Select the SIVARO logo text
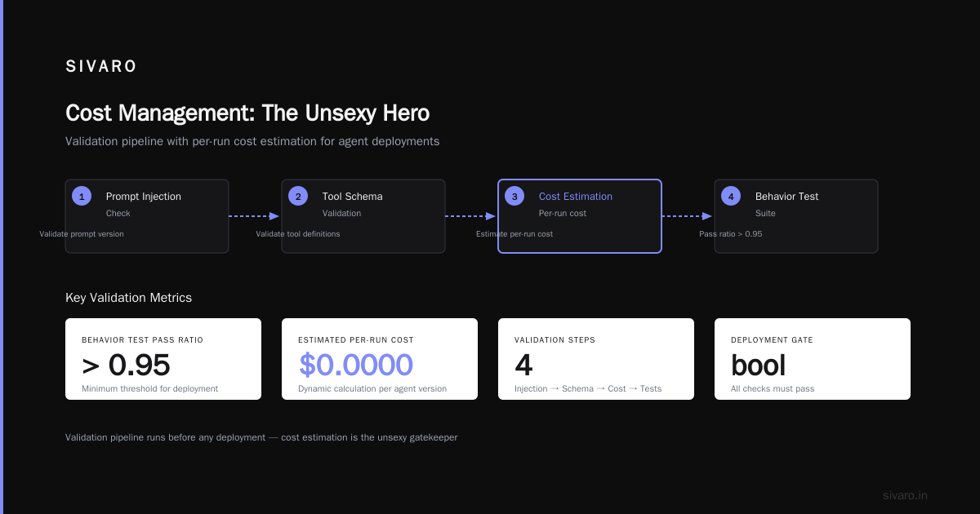The width and height of the screenshot is (980, 514). coord(101,67)
